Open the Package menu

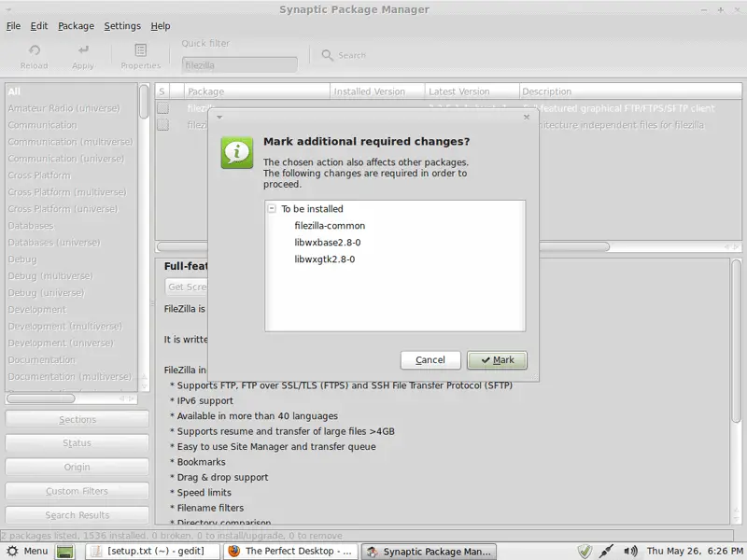point(77,26)
